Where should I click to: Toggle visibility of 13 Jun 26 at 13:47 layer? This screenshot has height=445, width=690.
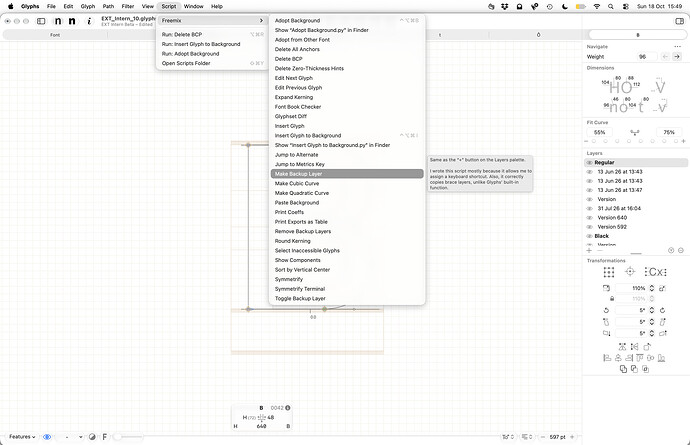click(x=590, y=190)
